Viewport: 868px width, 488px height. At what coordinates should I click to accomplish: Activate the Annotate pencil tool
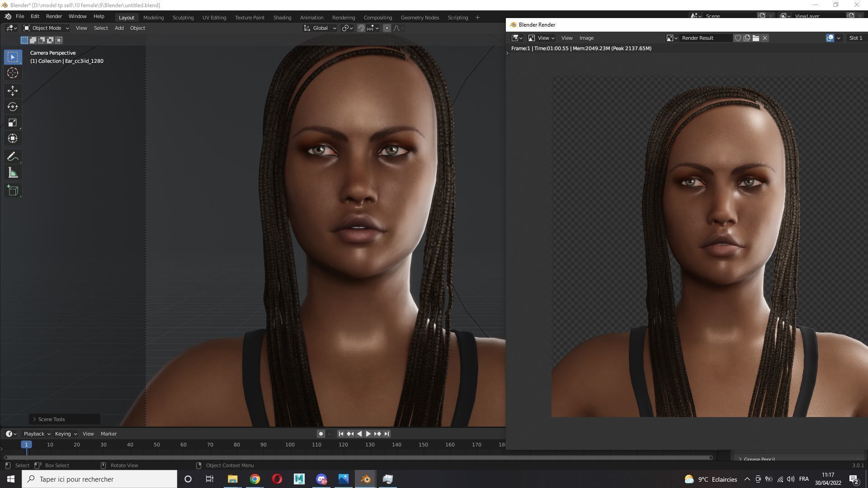coord(13,157)
